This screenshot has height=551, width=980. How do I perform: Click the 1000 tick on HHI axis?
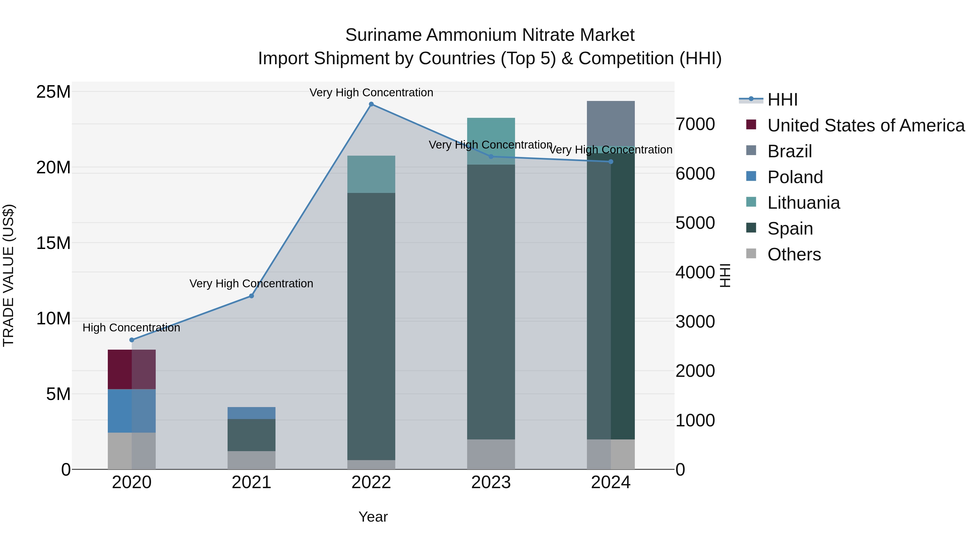[x=696, y=420]
